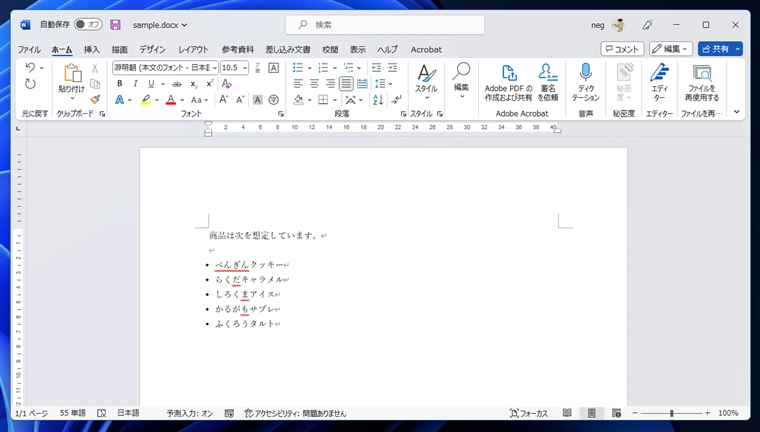Click the Paste clipboard icon
Image resolution: width=760 pixels, height=432 pixels.
[x=72, y=73]
